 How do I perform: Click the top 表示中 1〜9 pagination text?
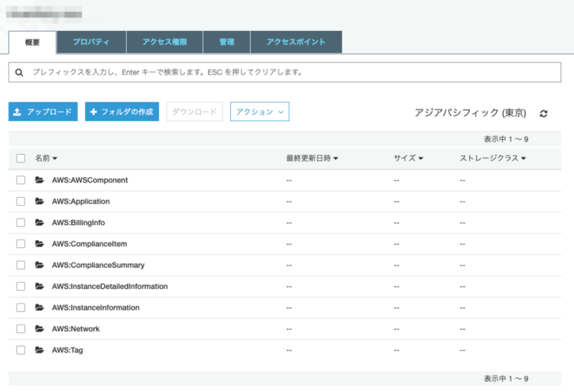(x=506, y=139)
